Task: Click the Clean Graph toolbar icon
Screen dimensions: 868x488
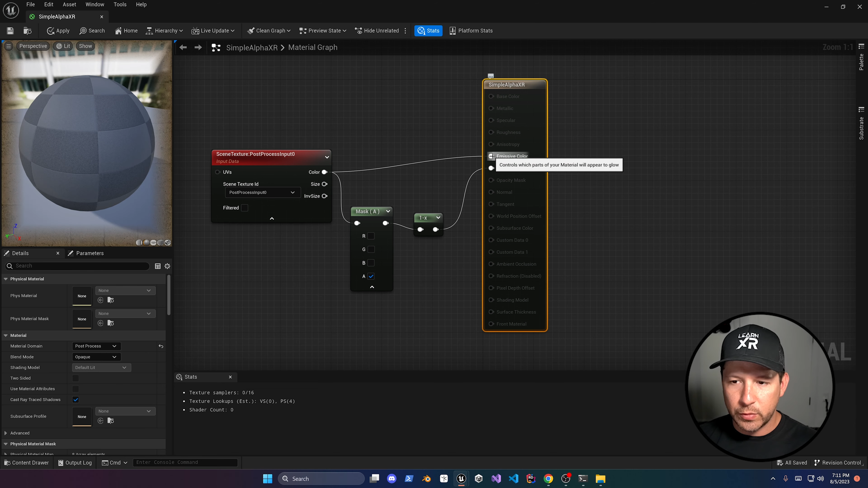Action: pyautogui.click(x=268, y=31)
